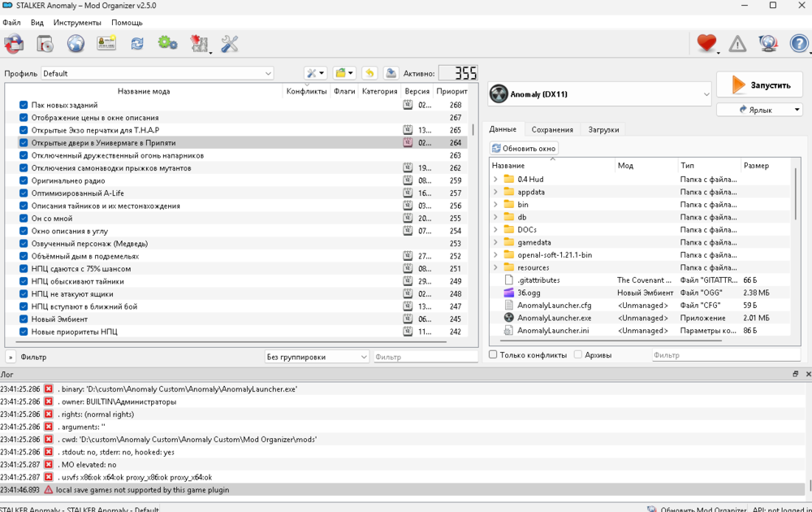Open the Профиль Default dropdown

(x=158, y=73)
